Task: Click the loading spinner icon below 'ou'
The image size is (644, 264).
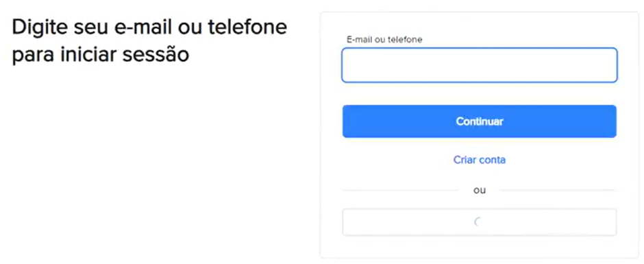Action: click(478, 222)
